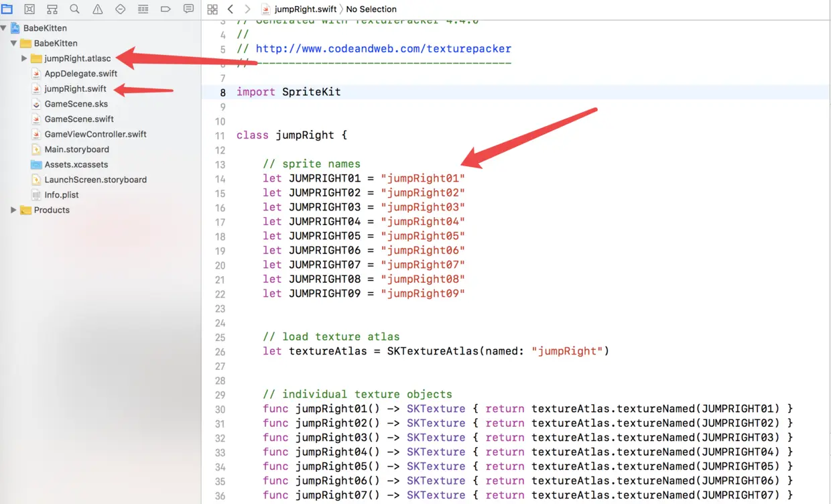This screenshot has height=504, width=831.
Task: Click func jumpRight01() on line 30
Action: tap(321, 409)
